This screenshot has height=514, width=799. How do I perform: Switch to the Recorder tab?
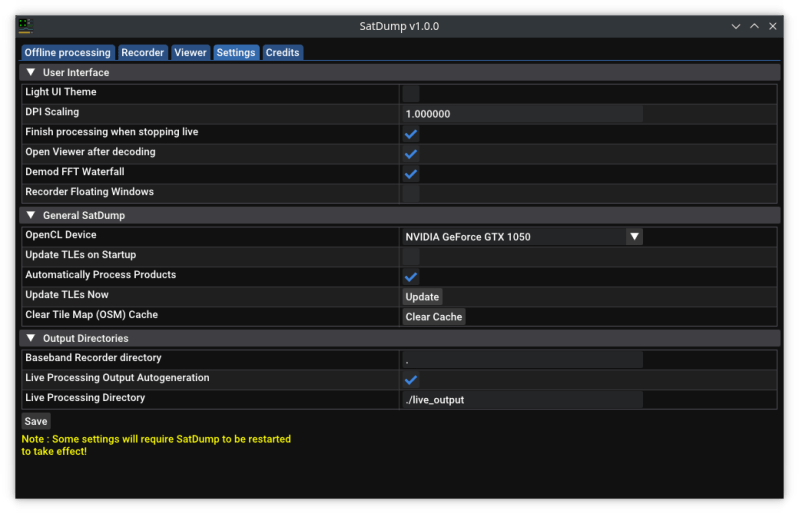143,52
